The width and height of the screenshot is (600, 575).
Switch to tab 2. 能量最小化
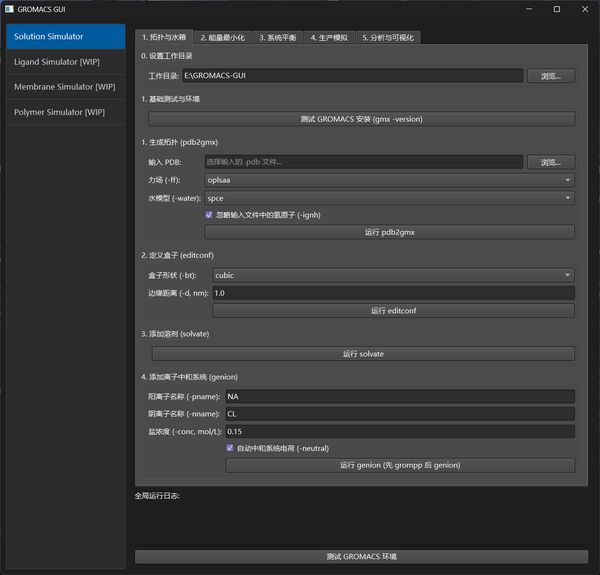[223, 37]
